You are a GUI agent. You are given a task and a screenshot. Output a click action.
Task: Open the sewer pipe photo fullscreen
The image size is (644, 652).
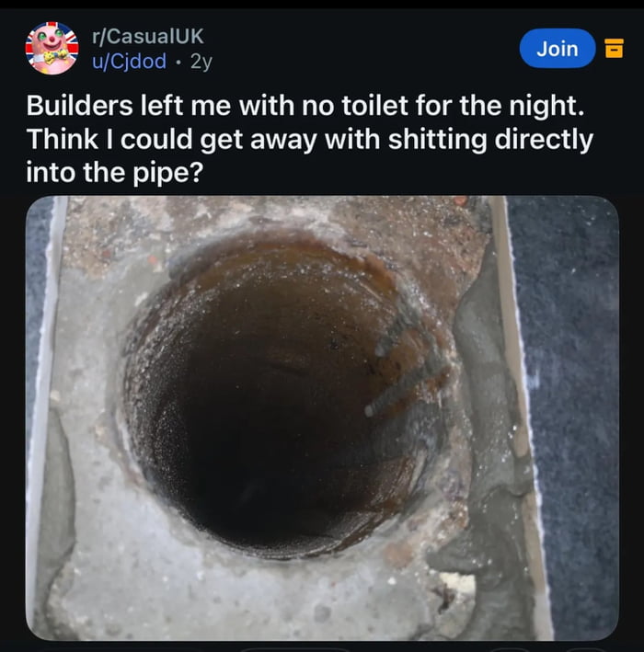[322, 418]
